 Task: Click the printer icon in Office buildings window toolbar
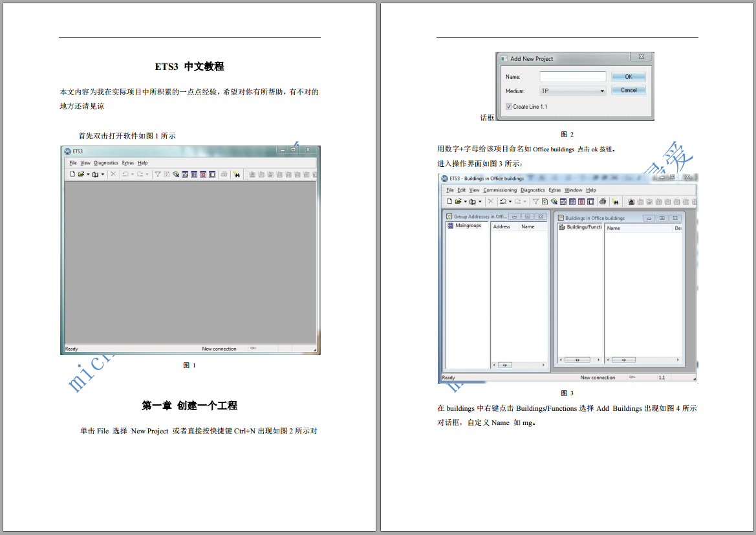pos(603,202)
